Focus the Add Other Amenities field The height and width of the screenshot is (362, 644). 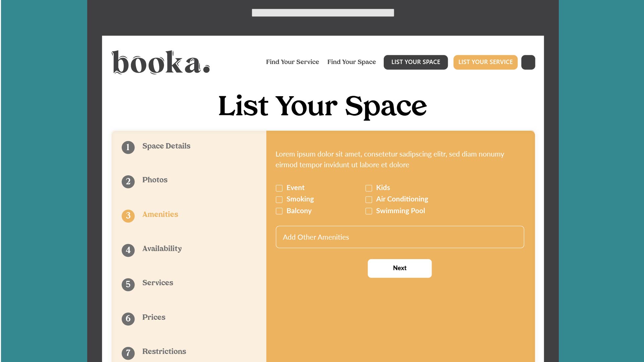[400, 237]
